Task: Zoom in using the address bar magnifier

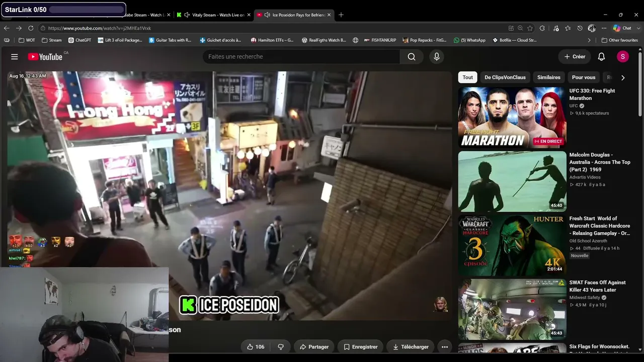Action: pyautogui.click(x=520, y=28)
